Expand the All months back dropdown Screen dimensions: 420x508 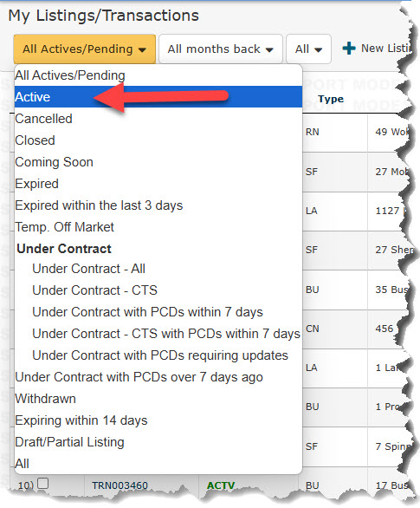(x=221, y=49)
